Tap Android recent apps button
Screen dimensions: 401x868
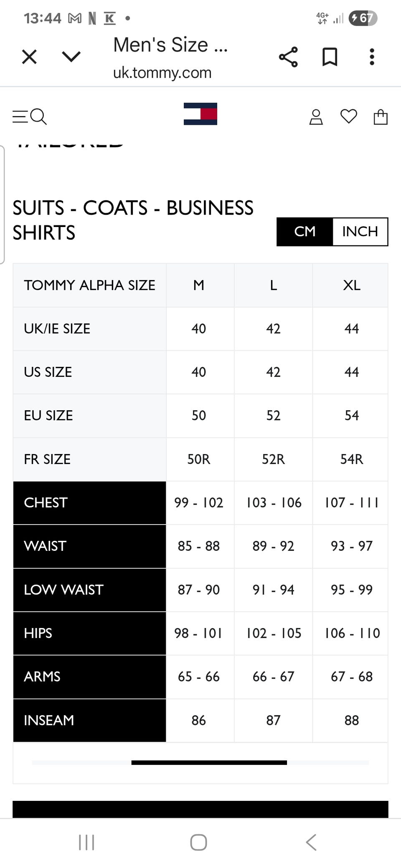click(x=86, y=842)
